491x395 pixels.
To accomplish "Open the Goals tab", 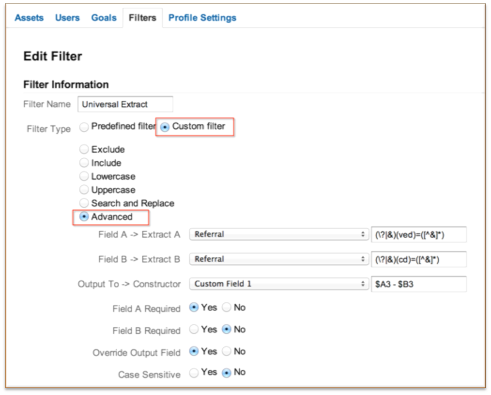I will click(x=104, y=18).
